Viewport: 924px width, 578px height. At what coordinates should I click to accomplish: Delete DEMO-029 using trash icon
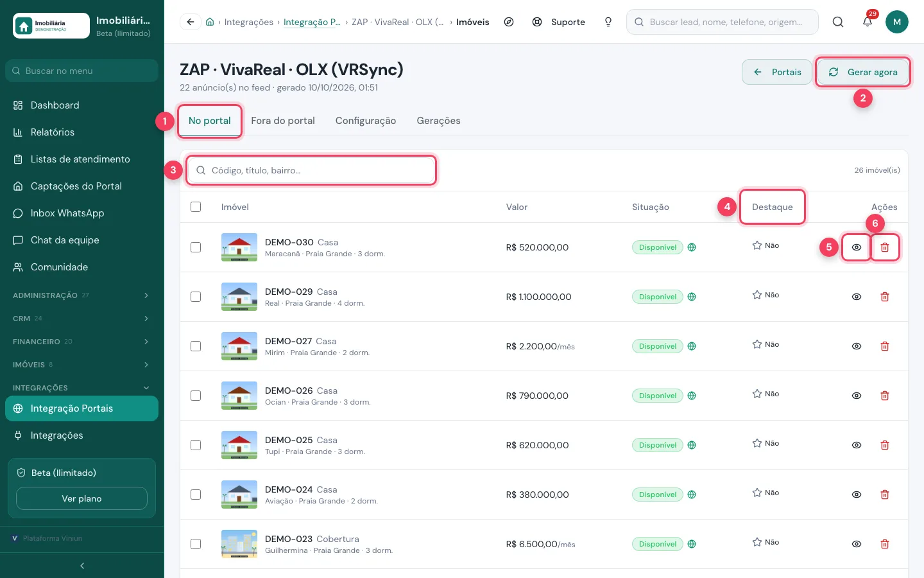[885, 297]
